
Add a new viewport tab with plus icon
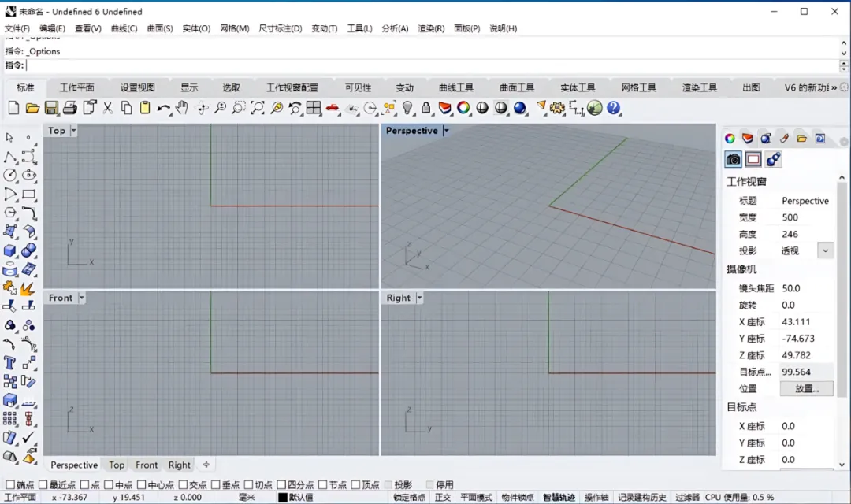point(206,465)
